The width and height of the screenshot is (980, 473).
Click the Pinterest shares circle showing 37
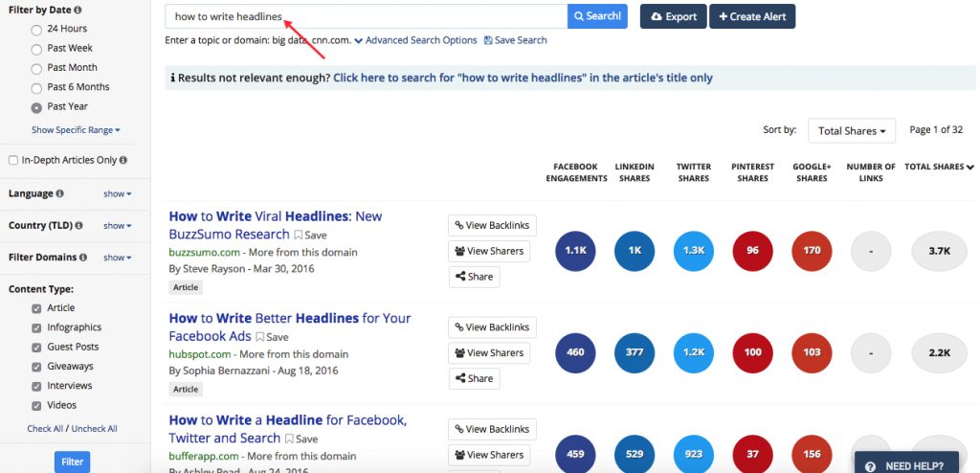752,454
